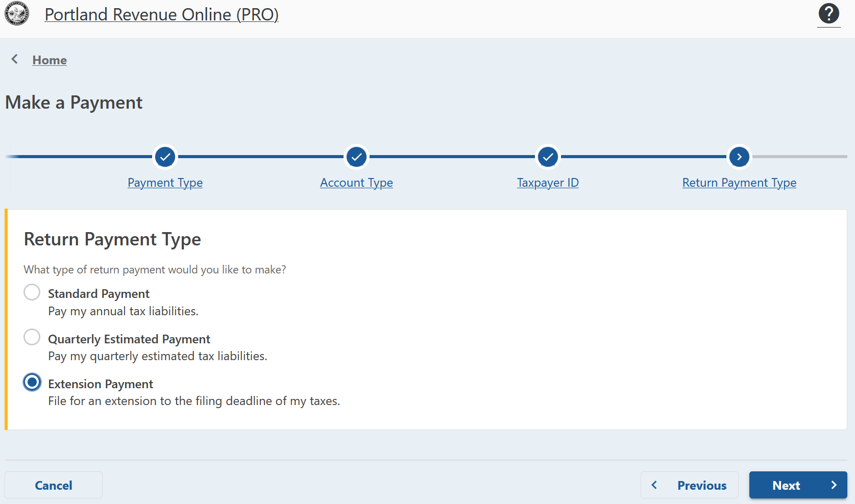Click the arrow icon above Return Payment Type
855x504 pixels.
(739, 157)
